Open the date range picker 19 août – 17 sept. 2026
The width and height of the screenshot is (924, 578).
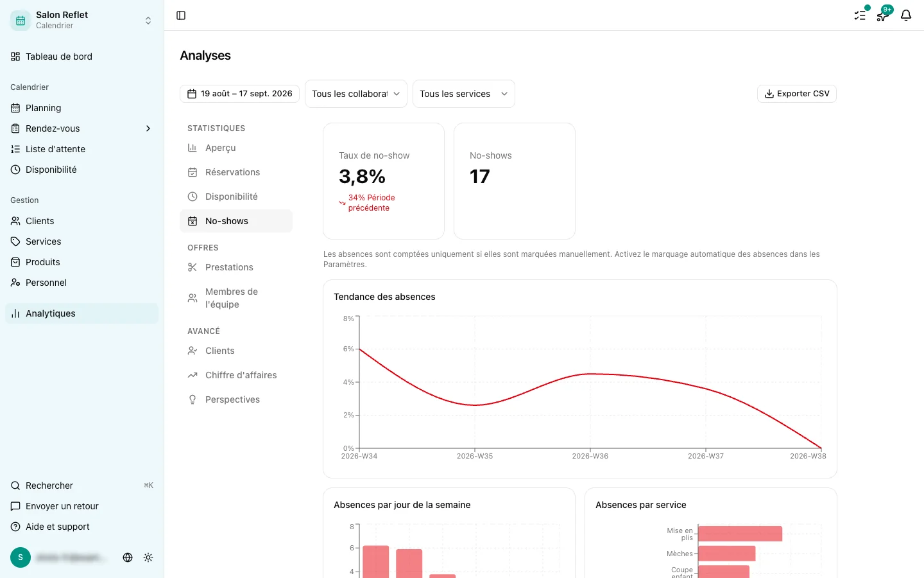pos(239,94)
